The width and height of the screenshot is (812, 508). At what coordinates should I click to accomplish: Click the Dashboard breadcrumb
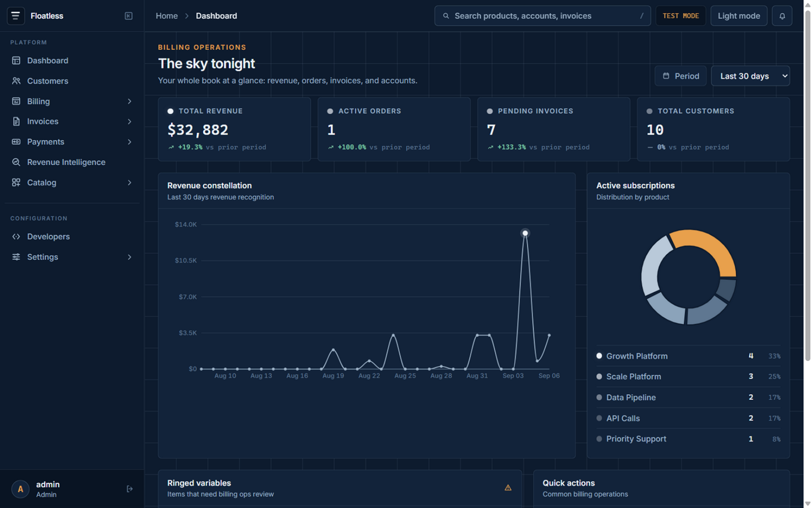coord(217,16)
